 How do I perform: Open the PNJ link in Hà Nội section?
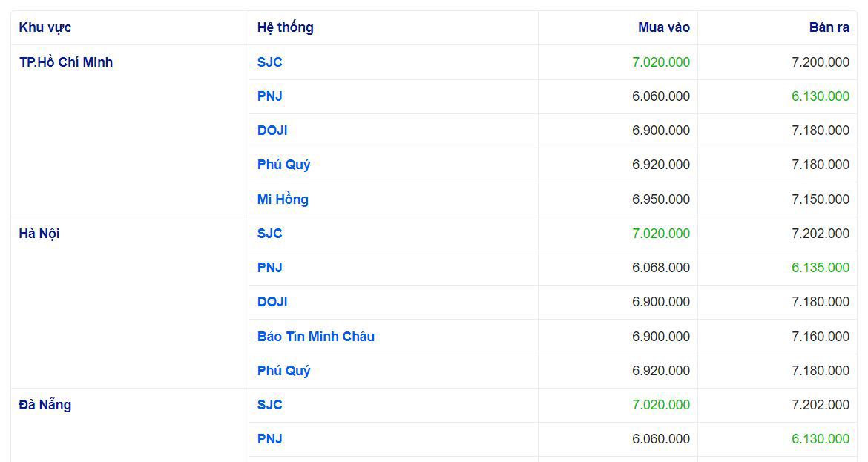click(x=269, y=268)
